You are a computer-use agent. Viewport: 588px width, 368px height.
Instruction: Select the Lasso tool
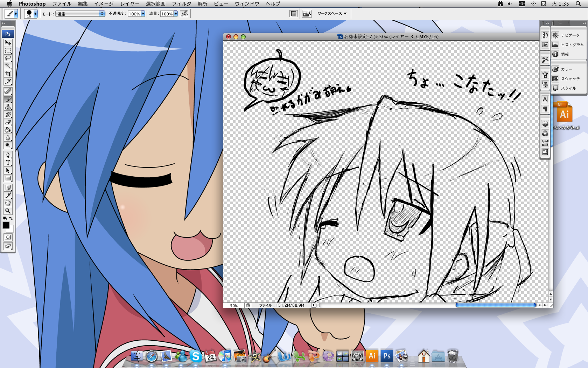point(8,58)
